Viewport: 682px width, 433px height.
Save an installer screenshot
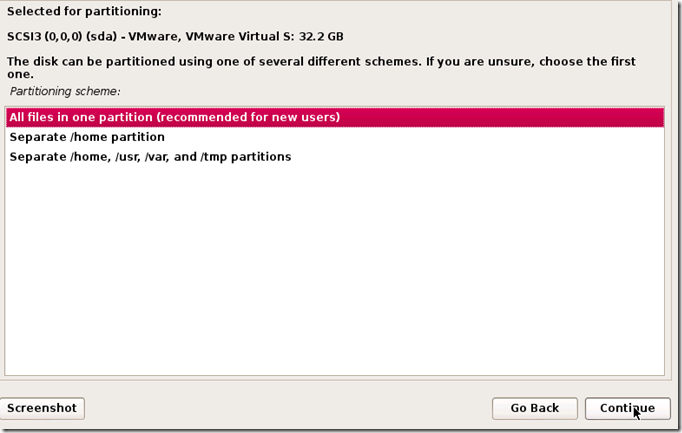coord(43,408)
